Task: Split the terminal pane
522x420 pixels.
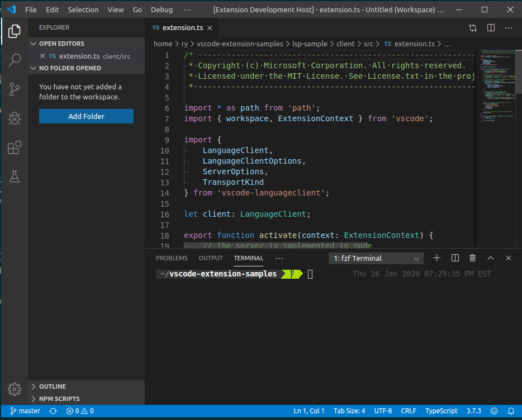Action: coord(455,258)
